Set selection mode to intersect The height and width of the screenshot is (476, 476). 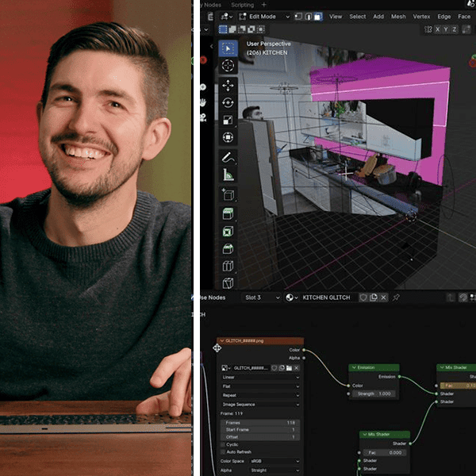pyautogui.click(x=261, y=29)
